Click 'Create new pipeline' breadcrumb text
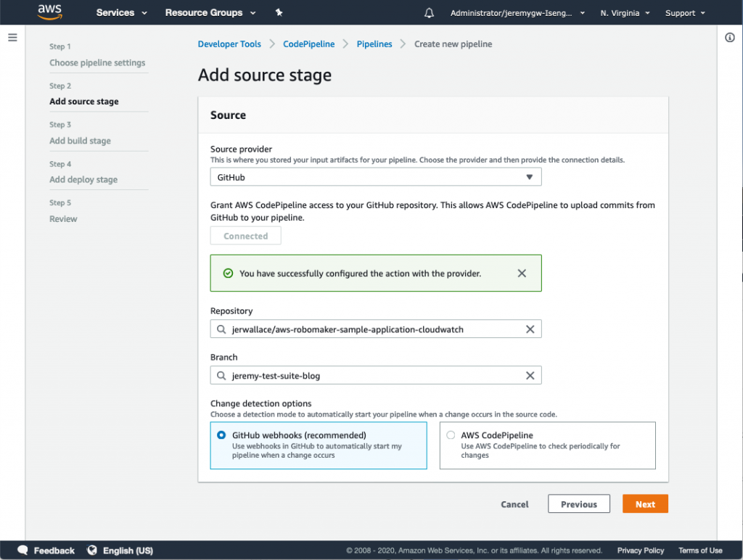The width and height of the screenshot is (743, 560). click(453, 44)
